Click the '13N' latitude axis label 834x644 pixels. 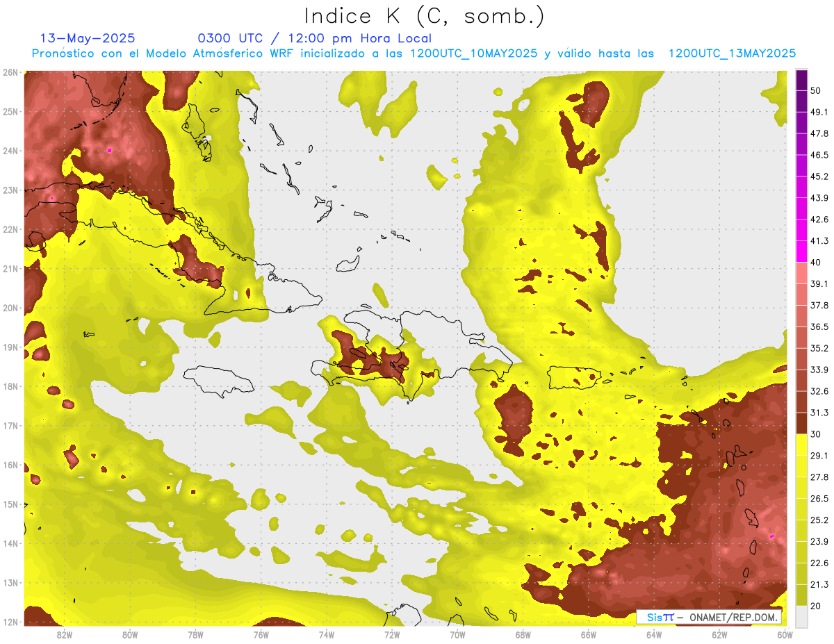click(10, 583)
